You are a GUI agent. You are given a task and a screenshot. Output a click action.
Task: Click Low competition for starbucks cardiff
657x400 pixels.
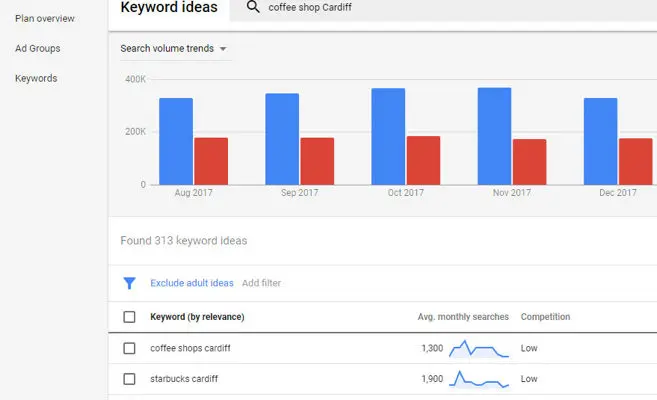(x=529, y=379)
